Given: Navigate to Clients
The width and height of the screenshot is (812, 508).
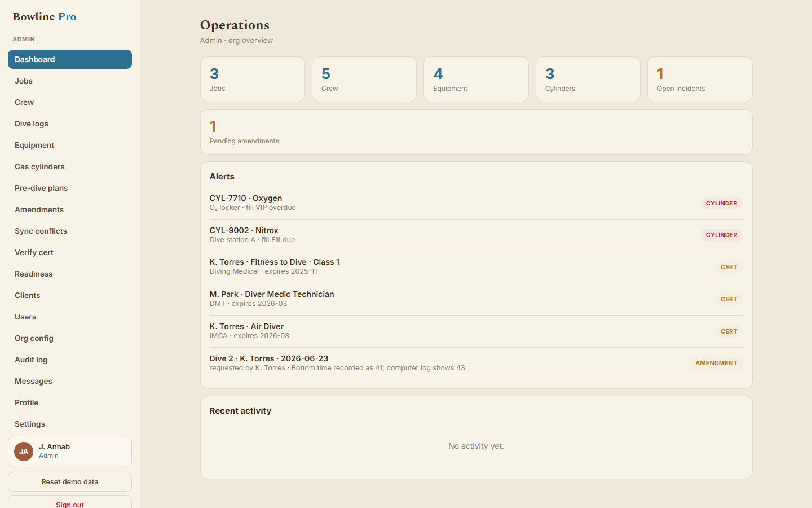Looking at the screenshot, I should [x=70, y=295].
